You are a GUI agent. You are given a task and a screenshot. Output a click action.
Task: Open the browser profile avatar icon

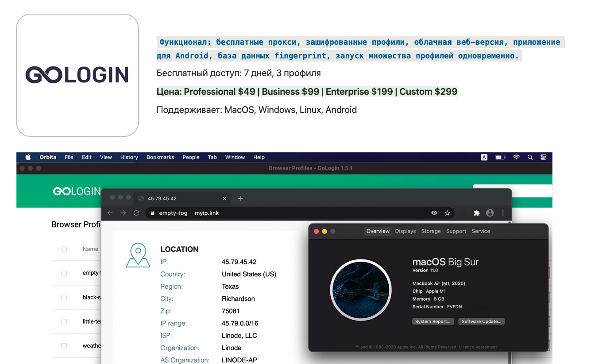(x=490, y=213)
